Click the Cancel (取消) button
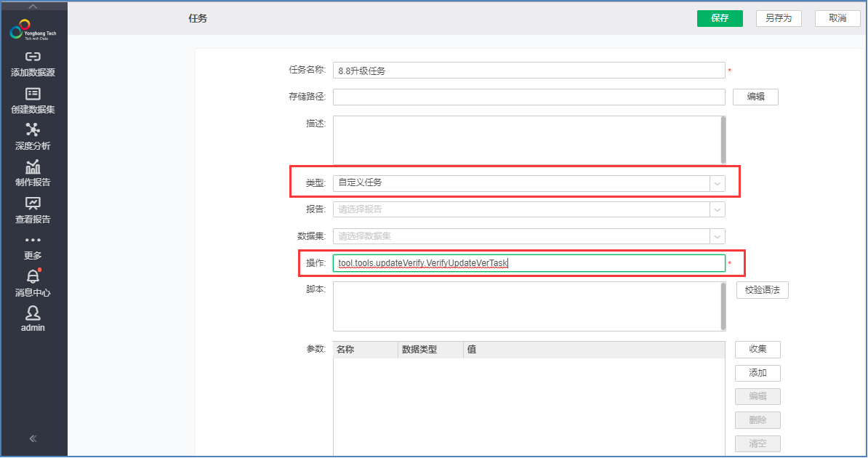Viewport: 868px width, 458px height. coord(837,18)
